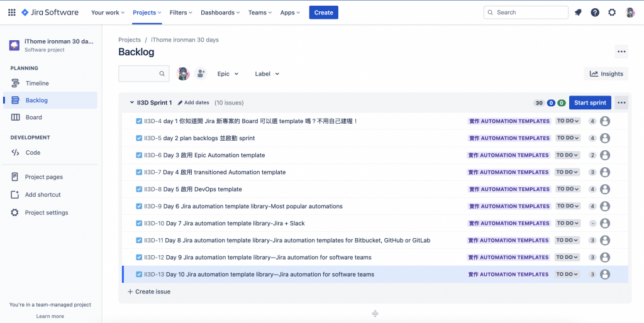Click the assignee avatar for II3D-10

tap(604, 223)
